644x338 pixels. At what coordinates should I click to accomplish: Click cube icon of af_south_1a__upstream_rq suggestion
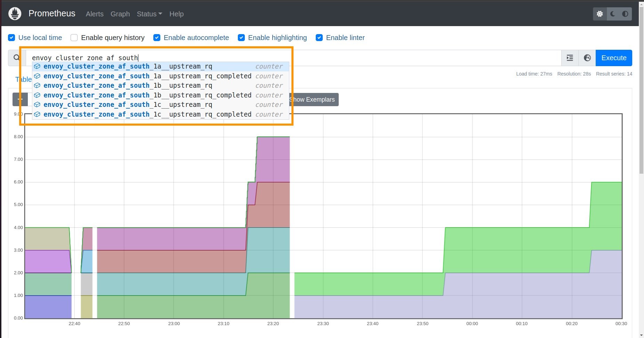pyautogui.click(x=37, y=66)
